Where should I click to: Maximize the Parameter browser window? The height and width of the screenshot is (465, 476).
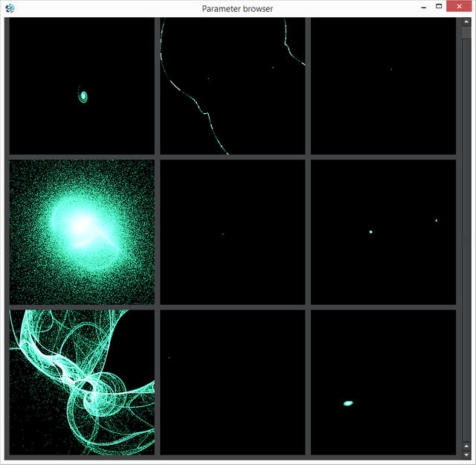coord(439,7)
